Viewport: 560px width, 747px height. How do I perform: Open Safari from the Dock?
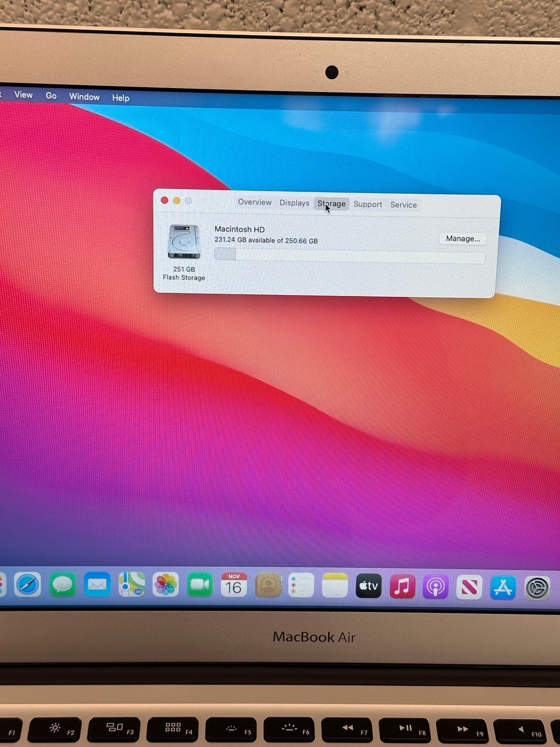[28, 585]
